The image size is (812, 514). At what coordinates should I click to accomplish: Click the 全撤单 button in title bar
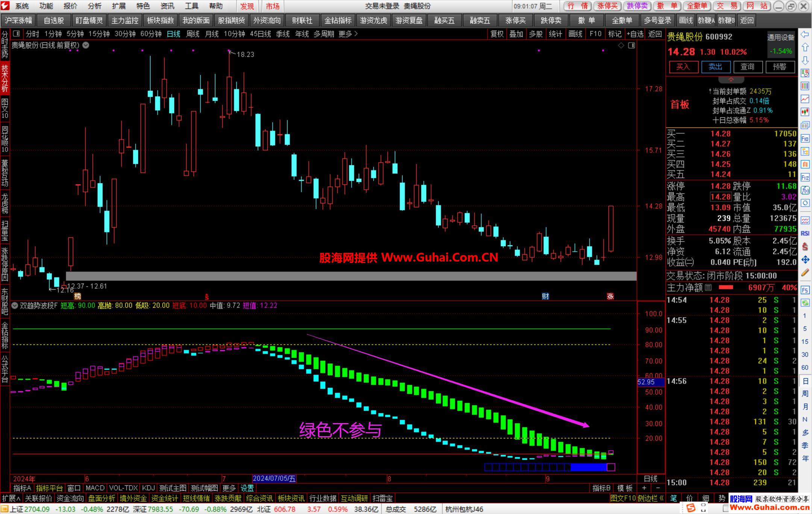point(697,6)
